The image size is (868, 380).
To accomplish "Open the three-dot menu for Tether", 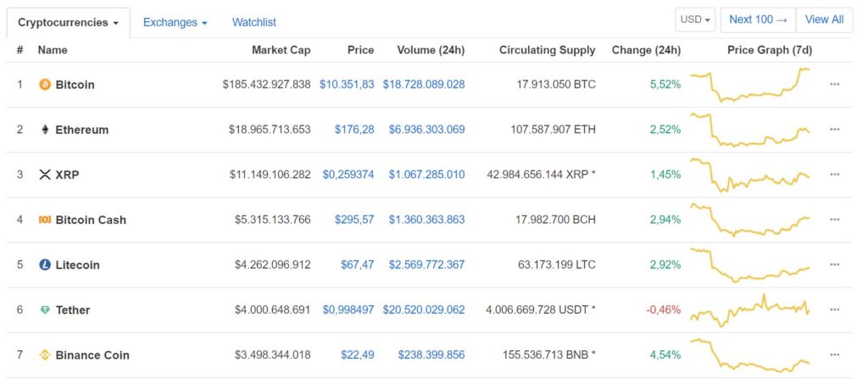I will [835, 310].
